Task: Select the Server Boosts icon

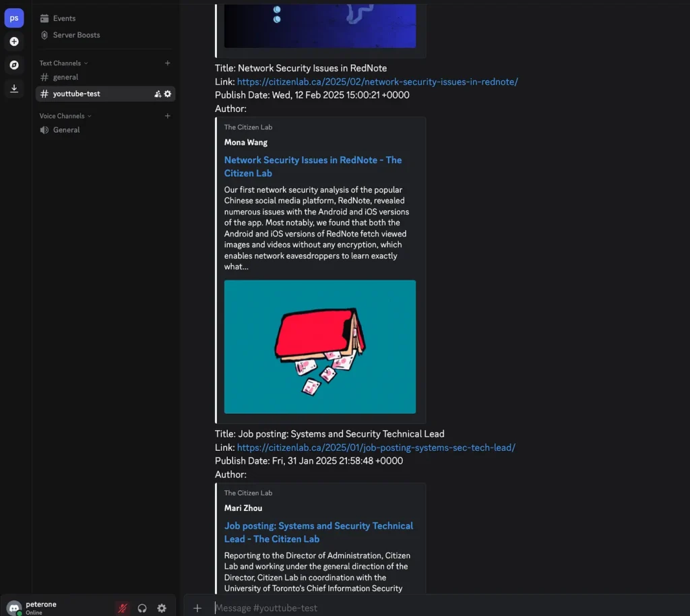Action: [x=46, y=35]
